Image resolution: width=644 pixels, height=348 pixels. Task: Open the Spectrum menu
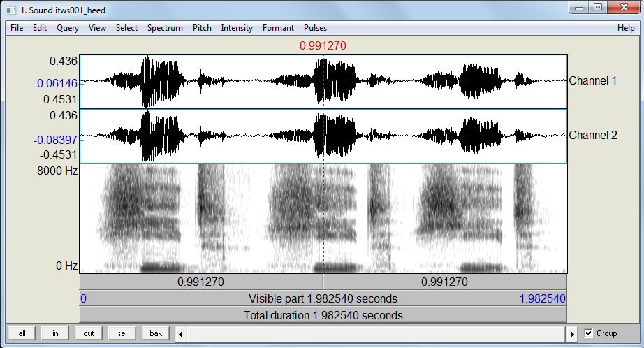[x=165, y=28]
